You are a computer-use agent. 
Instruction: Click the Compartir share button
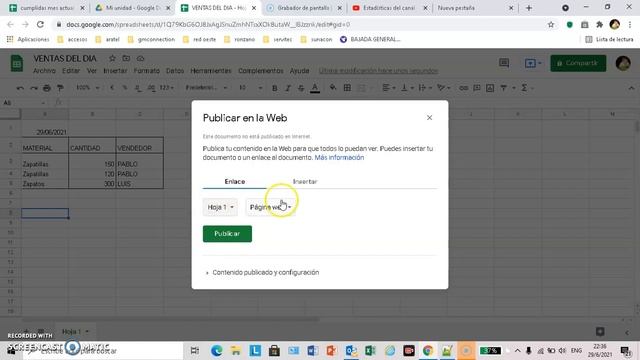point(578,63)
